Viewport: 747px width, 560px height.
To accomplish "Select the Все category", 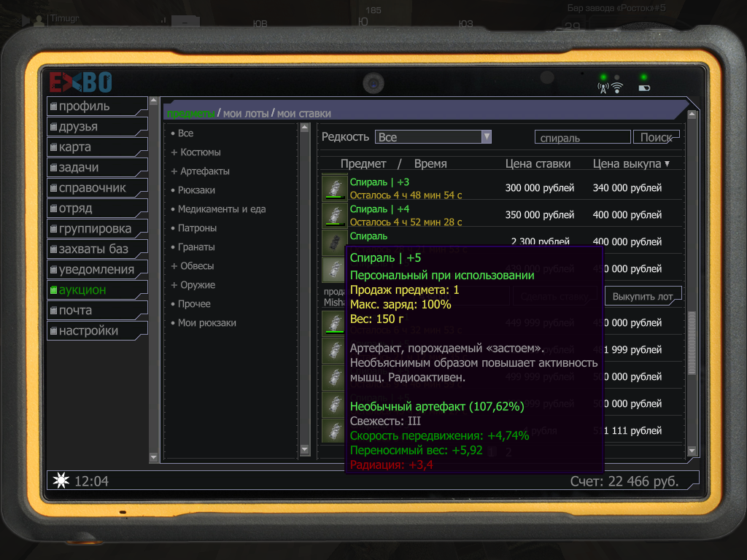I will point(185,133).
